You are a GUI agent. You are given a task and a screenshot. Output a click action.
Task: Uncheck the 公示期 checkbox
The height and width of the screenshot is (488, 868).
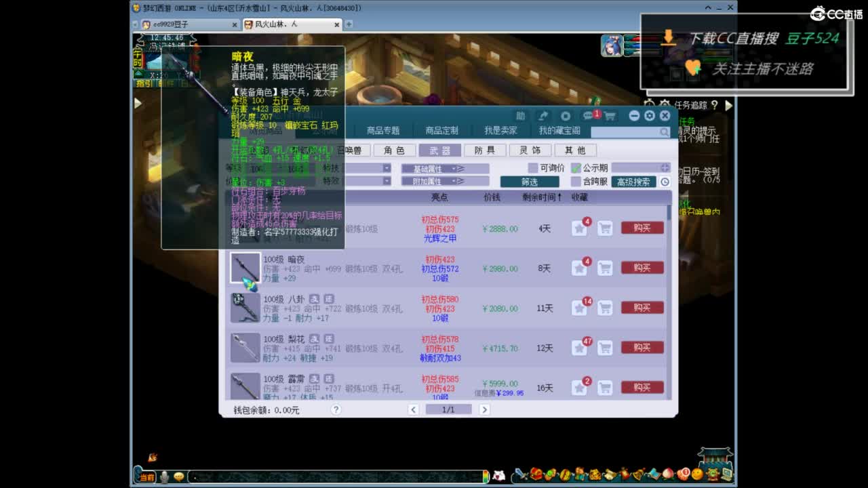tap(576, 168)
